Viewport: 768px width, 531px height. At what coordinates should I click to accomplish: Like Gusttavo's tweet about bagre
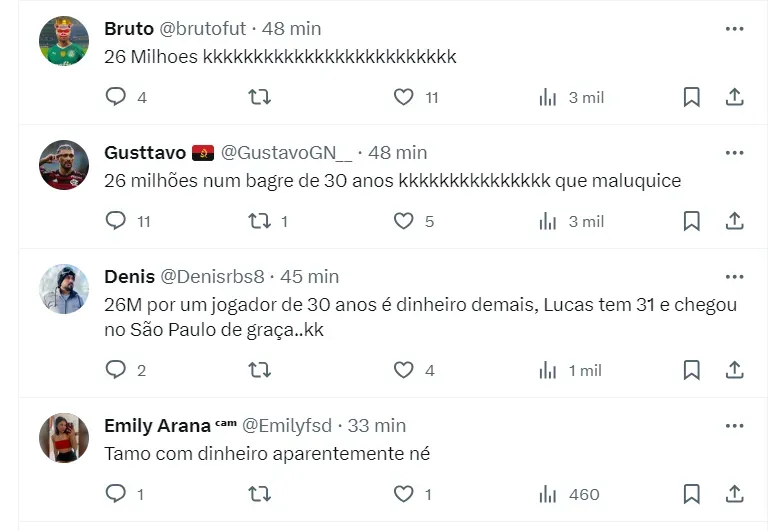(x=403, y=221)
